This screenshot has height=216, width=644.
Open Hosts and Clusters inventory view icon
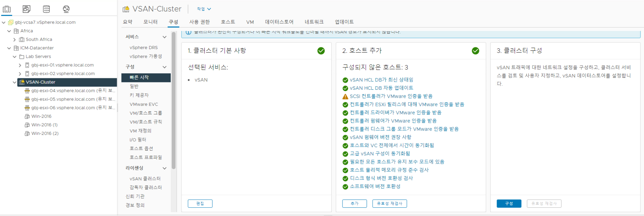point(7,9)
